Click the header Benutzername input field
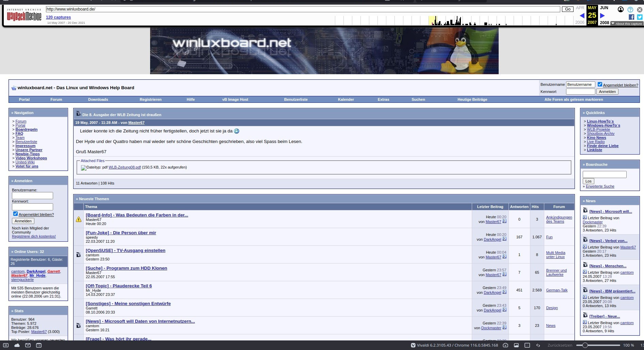Image resolution: width=644 pixels, height=350 pixels. (580, 84)
